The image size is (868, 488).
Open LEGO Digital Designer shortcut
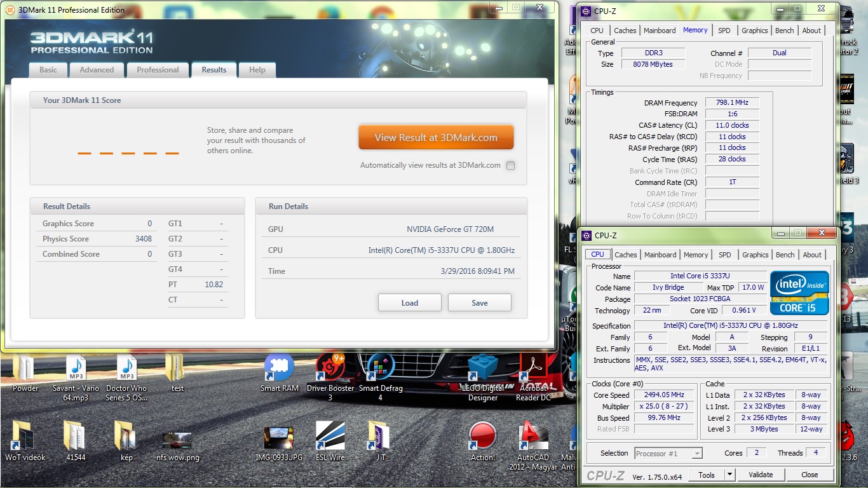(483, 378)
